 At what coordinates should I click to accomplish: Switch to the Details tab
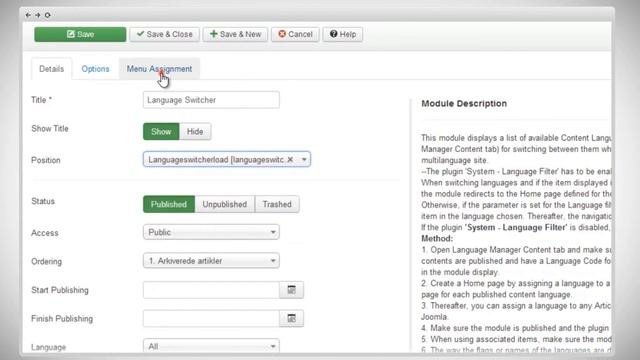[51, 69]
